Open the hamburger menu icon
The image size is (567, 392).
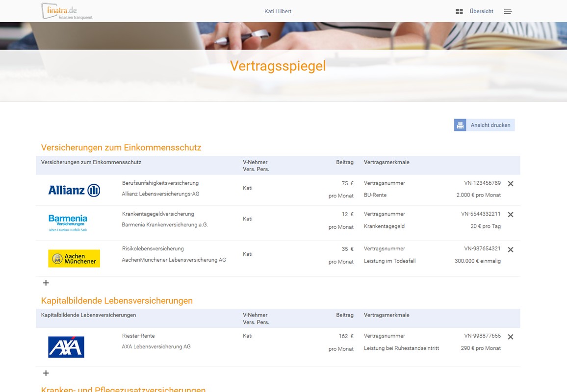click(508, 11)
